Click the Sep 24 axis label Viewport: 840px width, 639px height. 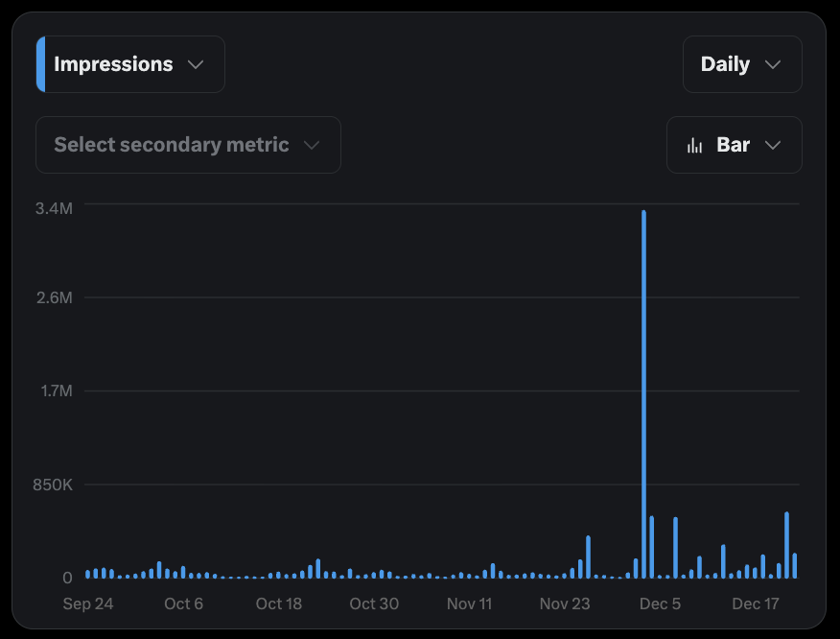[x=87, y=603]
